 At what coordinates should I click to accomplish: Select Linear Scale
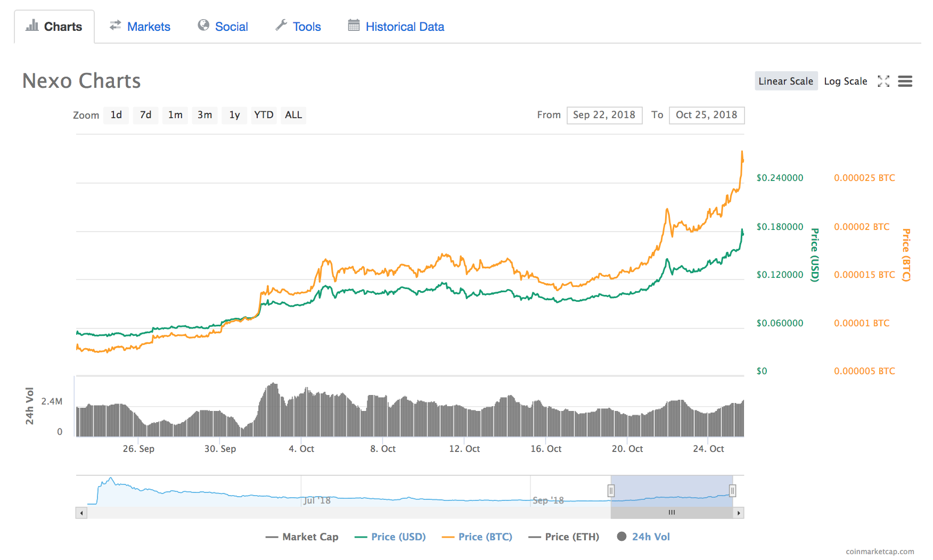786,81
